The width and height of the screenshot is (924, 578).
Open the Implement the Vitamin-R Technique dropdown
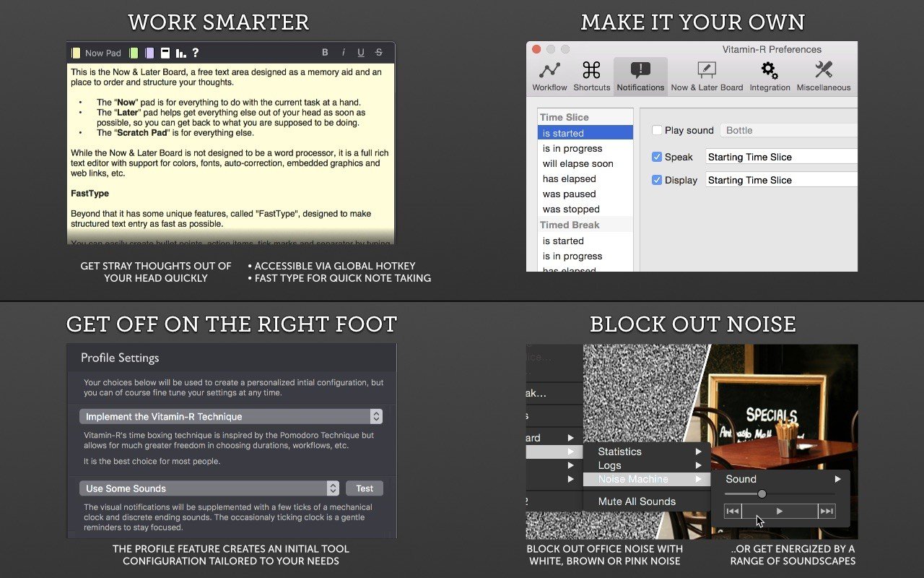(x=230, y=416)
